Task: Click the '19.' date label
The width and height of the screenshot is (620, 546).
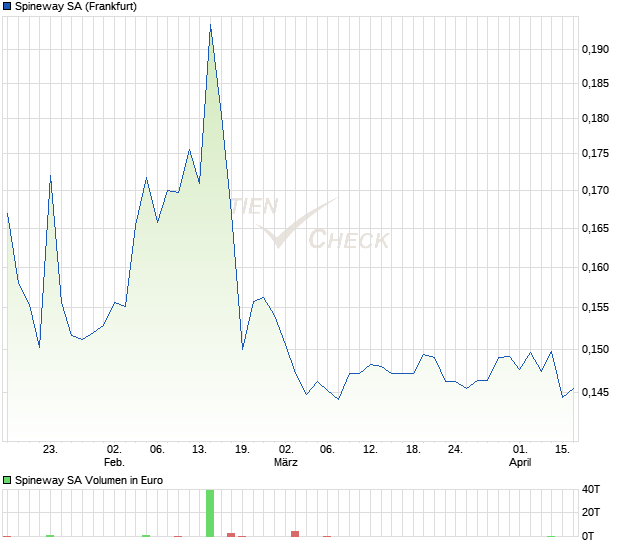Action: point(242,450)
